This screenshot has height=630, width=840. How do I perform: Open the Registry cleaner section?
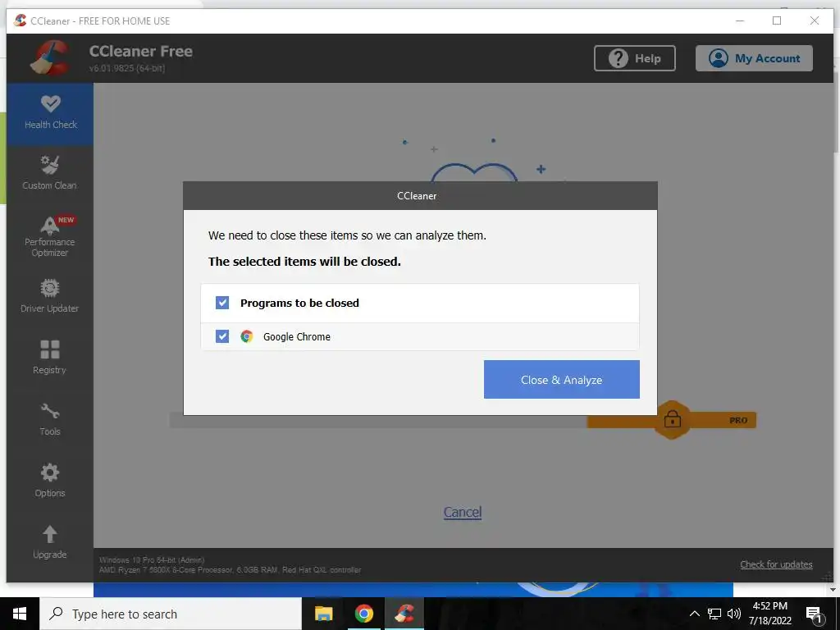pyautogui.click(x=50, y=358)
